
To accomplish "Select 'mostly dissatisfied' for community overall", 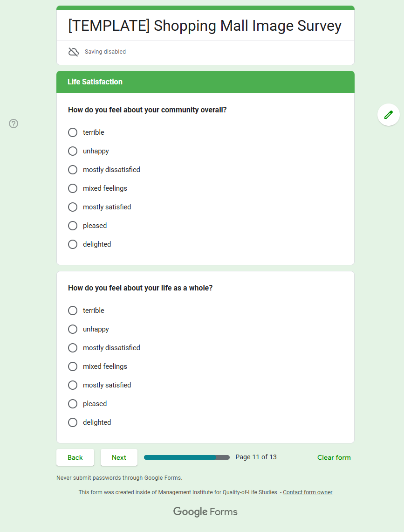I will pyautogui.click(x=73, y=170).
